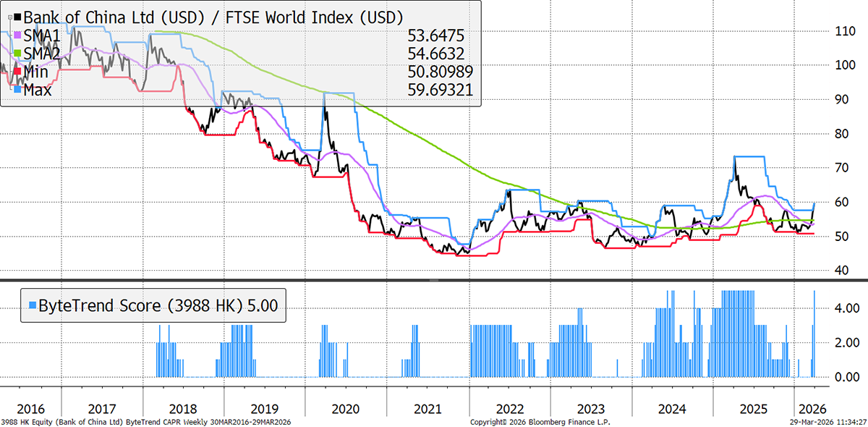
Task: Click the 2026 year label on time axis
Action: pyautogui.click(x=809, y=407)
